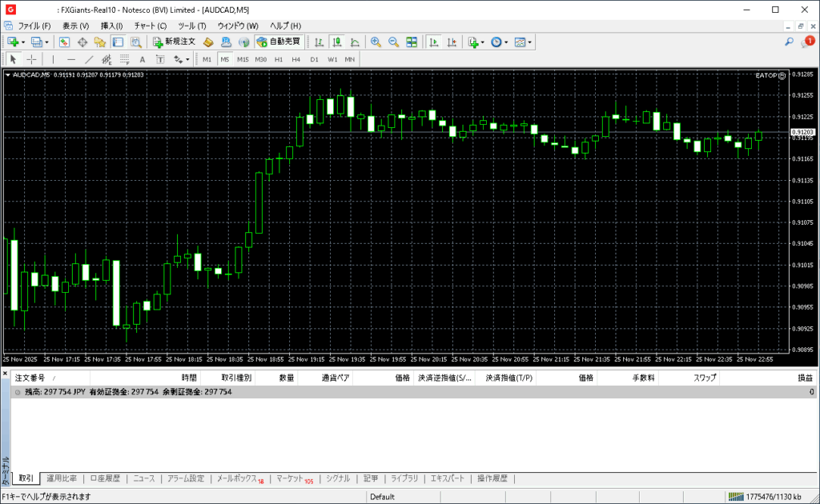The height and width of the screenshot is (504, 820).
Task: Select the vertical line drawing tool
Action: pos(54,59)
